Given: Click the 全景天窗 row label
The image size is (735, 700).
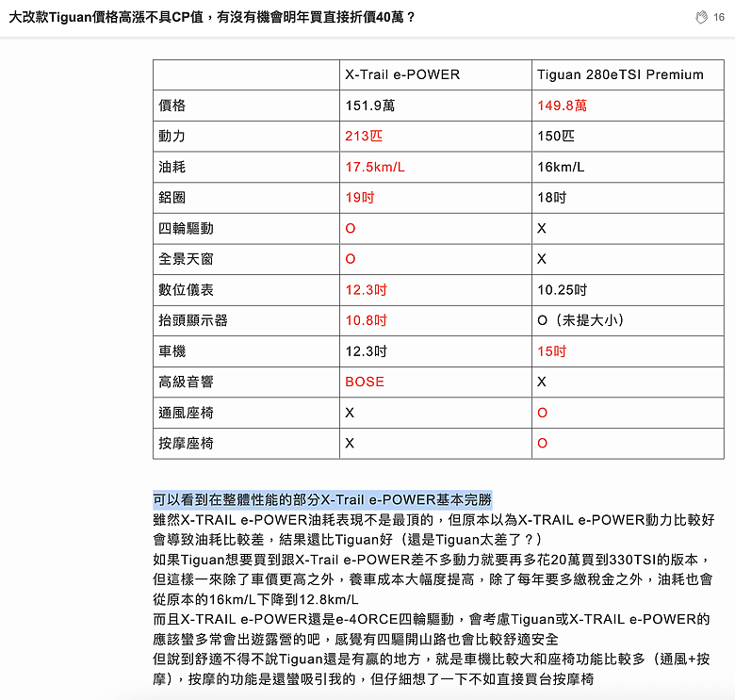Looking at the screenshot, I should [186, 259].
